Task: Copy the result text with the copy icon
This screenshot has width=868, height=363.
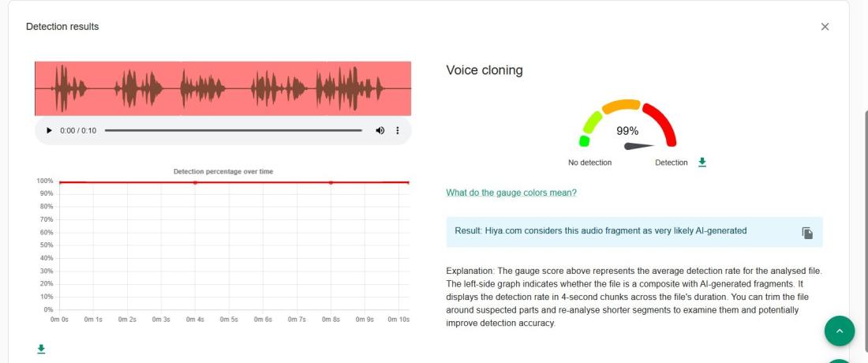Action: click(x=807, y=233)
